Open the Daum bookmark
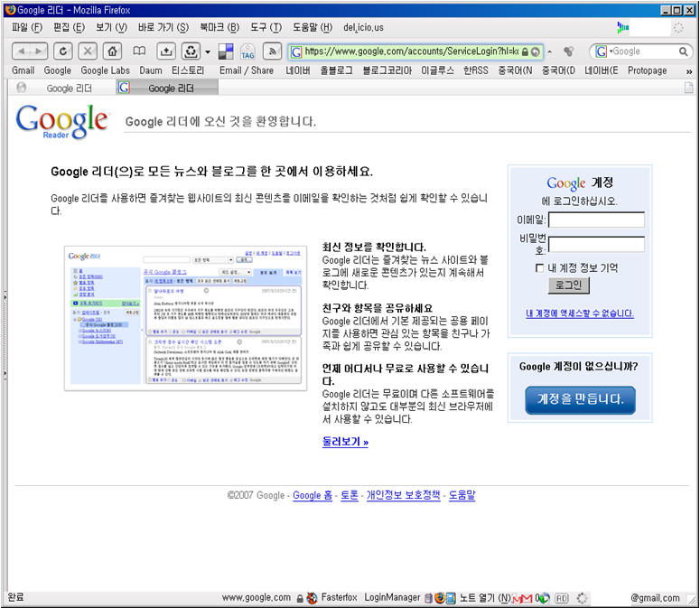The width and height of the screenshot is (700, 608). [151, 70]
